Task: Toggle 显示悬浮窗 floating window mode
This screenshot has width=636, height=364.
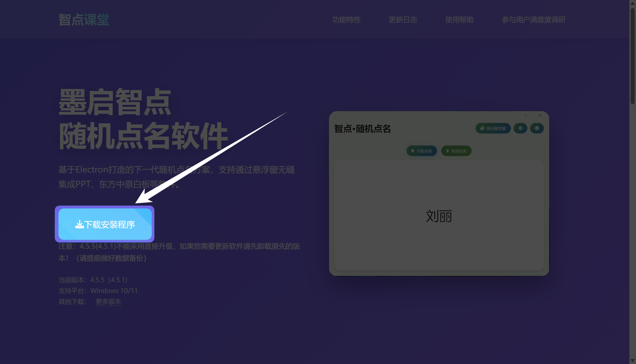Action: point(493,128)
